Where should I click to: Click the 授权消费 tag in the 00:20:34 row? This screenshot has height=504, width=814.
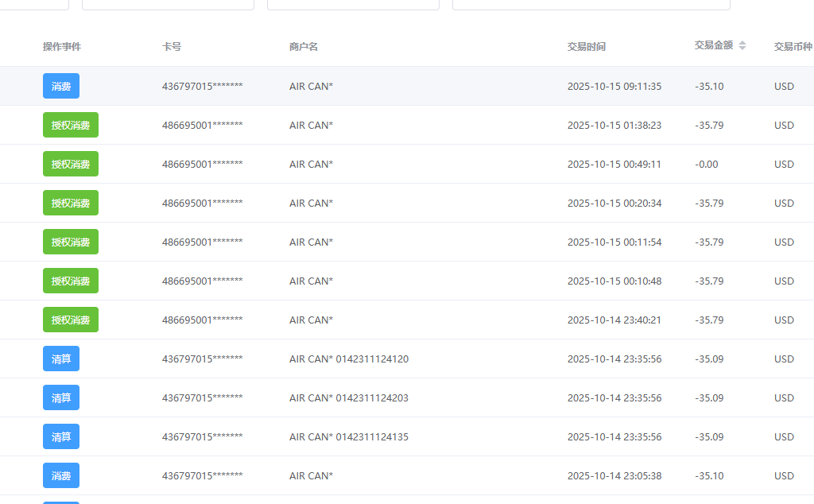pos(71,203)
